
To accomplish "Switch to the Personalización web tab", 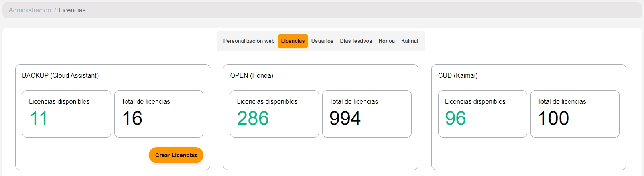I will coord(249,41).
